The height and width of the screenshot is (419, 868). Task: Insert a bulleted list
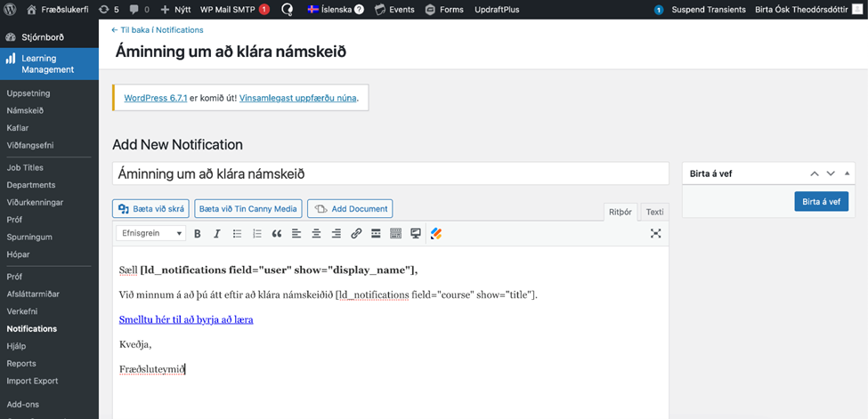click(x=237, y=234)
